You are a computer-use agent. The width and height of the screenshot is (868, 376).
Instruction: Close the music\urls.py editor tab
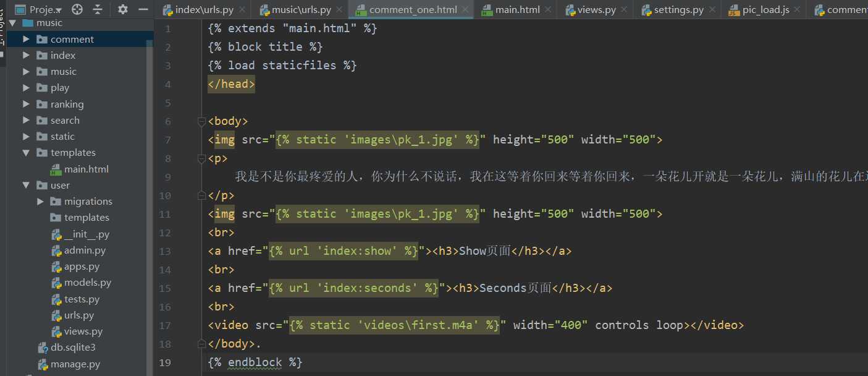(x=340, y=10)
